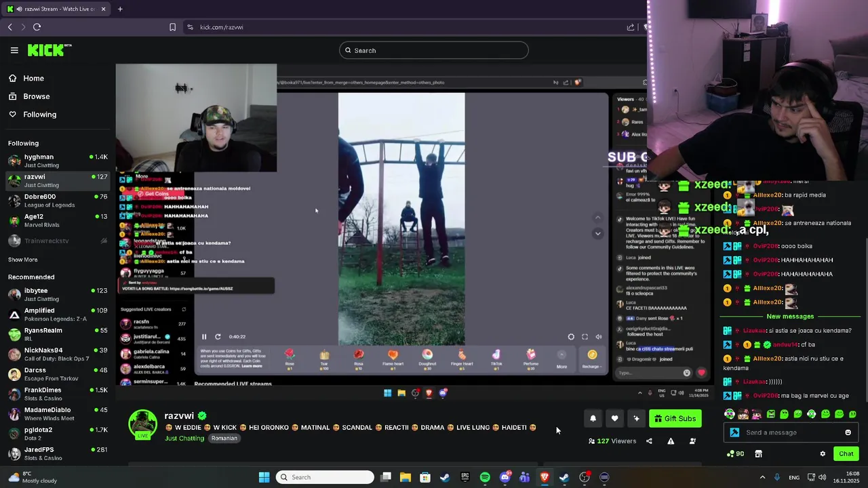Open JaredFPS recommended channel
Screen dimensions: 868x488
(58, 453)
